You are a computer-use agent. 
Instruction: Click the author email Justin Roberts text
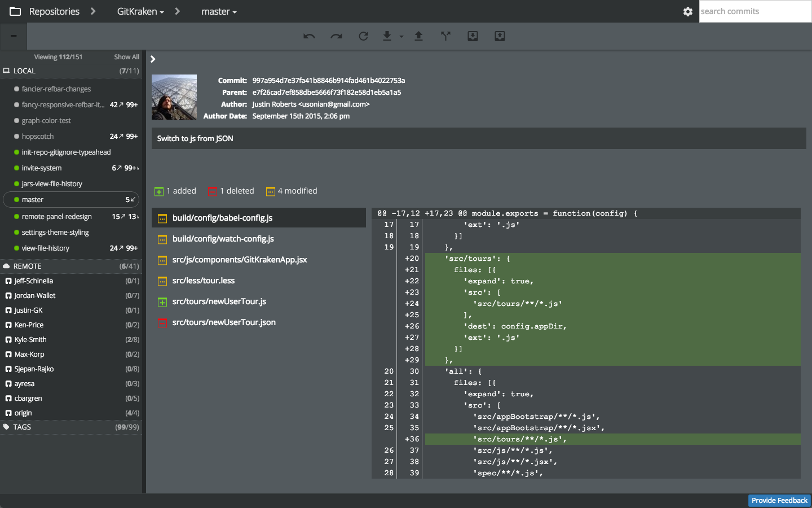coord(311,104)
